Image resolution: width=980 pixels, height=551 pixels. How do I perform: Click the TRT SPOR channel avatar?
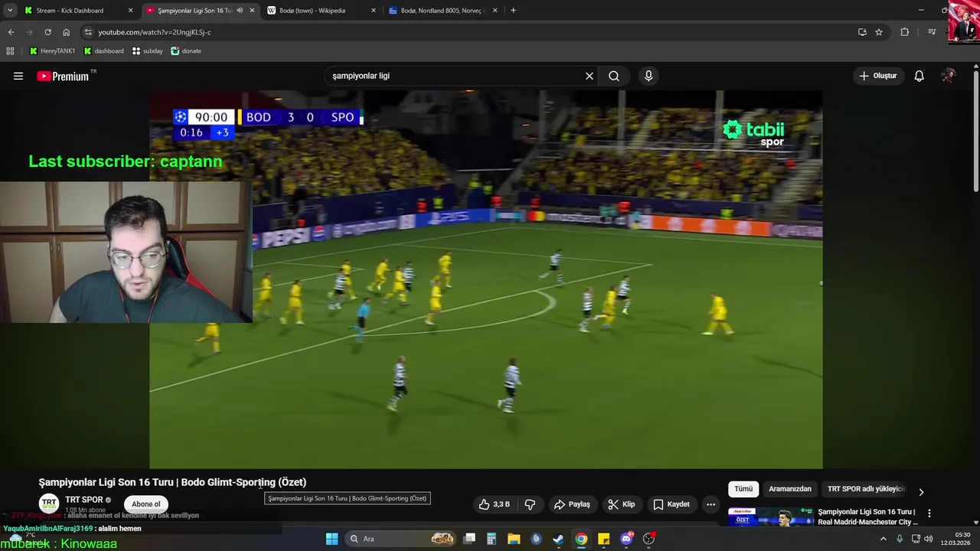[x=49, y=504]
